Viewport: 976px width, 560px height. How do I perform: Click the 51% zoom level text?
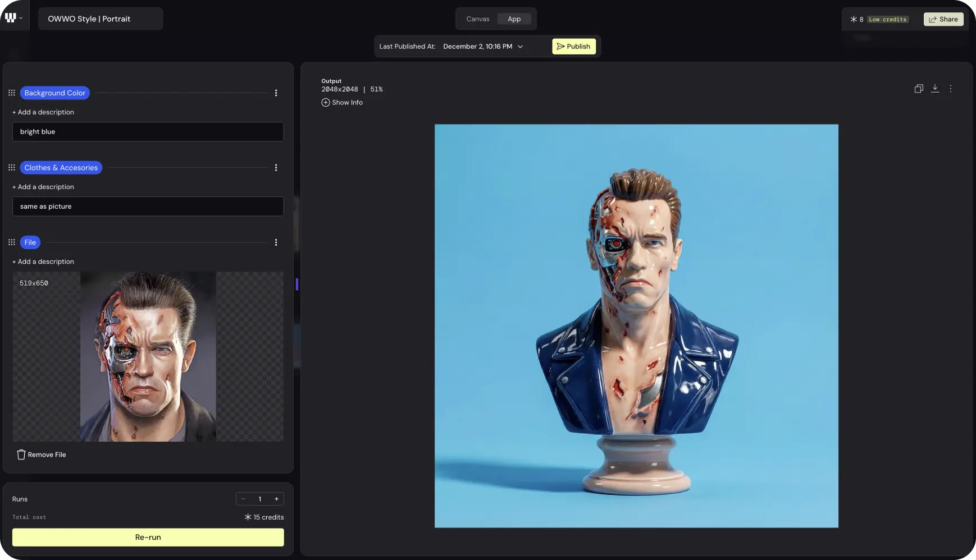tap(376, 89)
